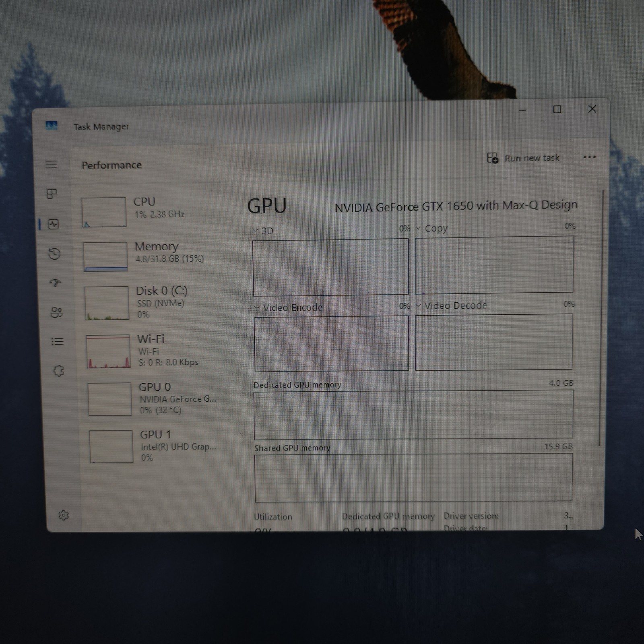Click the vertical scrollbar in GPU pane
Screen dimensions: 644x644
click(x=601, y=318)
